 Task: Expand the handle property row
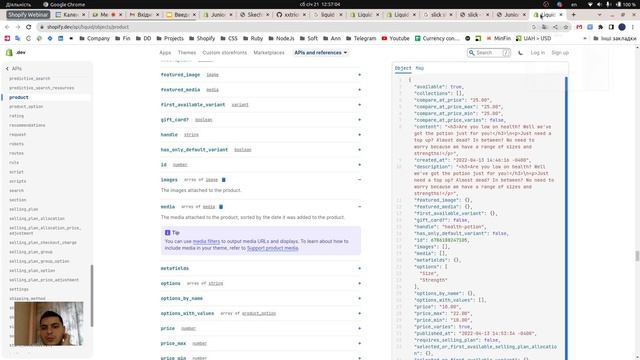(260, 135)
